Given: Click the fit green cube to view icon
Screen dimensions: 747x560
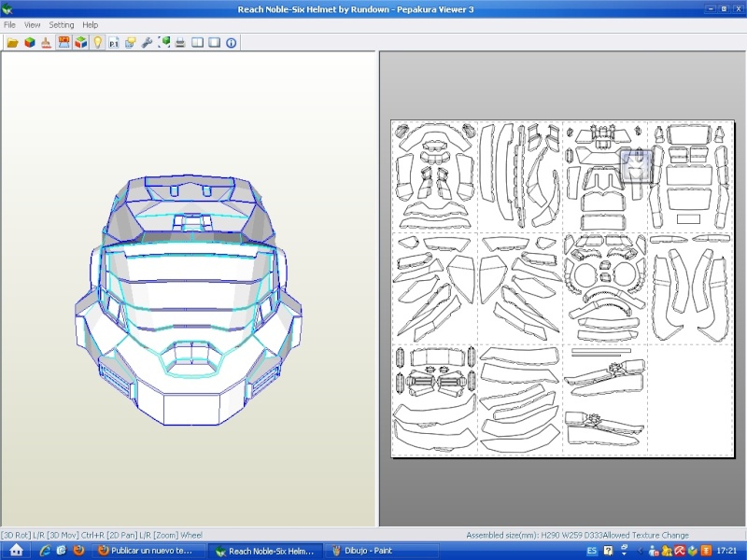Looking at the screenshot, I should click(164, 43).
